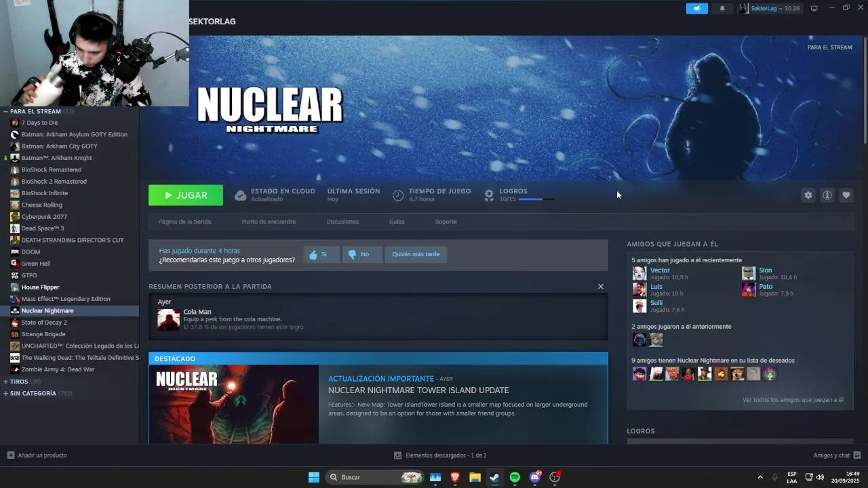Viewport: 868px width, 488px height.
Task: Click Elementos descargados - 1 de 1
Action: (x=446, y=455)
